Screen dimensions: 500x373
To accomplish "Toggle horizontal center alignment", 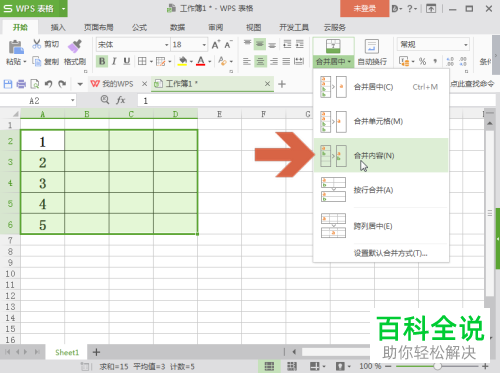I will (260, 61).
